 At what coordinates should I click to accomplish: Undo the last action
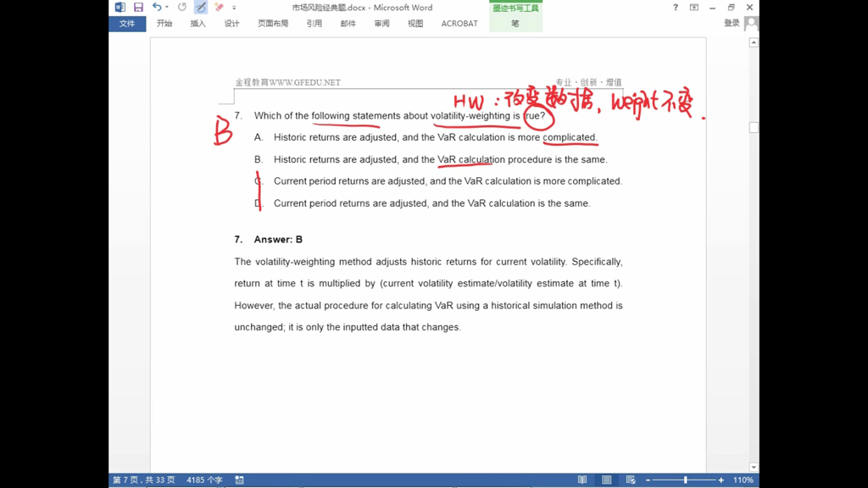pyautogui.click(x=157, y=7)
